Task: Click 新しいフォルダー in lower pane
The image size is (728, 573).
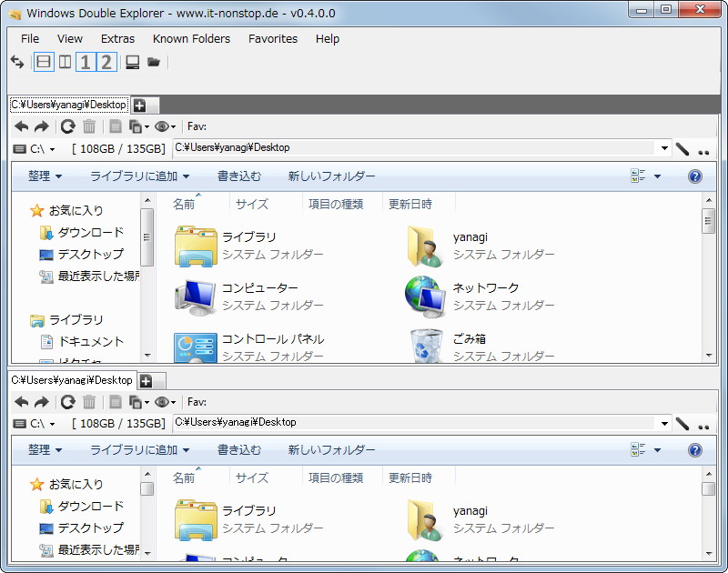Action: pyautogui.click(x=331, y=450)
